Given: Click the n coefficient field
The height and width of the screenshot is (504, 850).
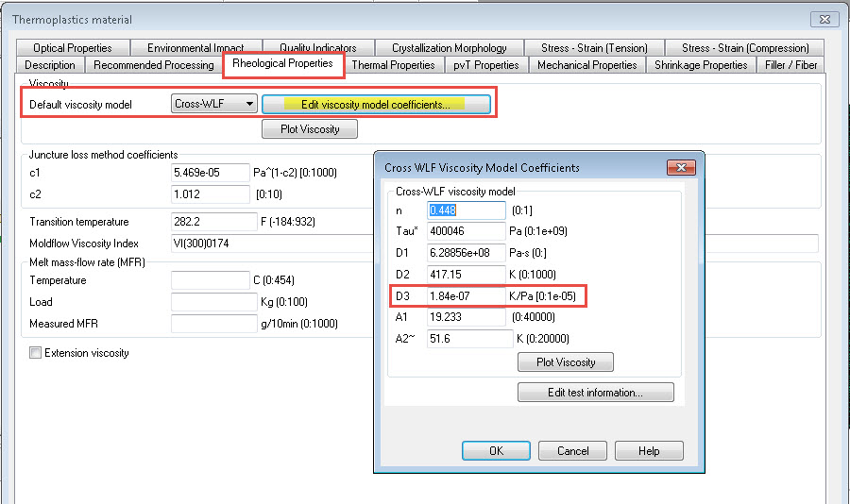Looking at the screenshot, I should [x=467, y=210].
